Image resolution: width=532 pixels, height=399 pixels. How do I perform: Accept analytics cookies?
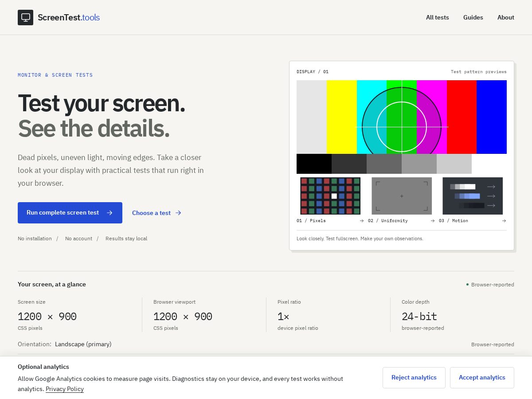pos(482,378)
